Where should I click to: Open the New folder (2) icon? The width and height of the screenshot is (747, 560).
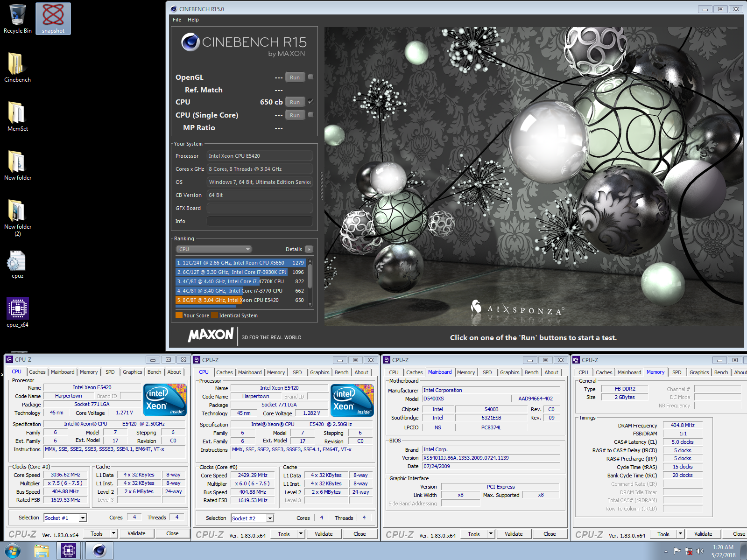point(17,218)
